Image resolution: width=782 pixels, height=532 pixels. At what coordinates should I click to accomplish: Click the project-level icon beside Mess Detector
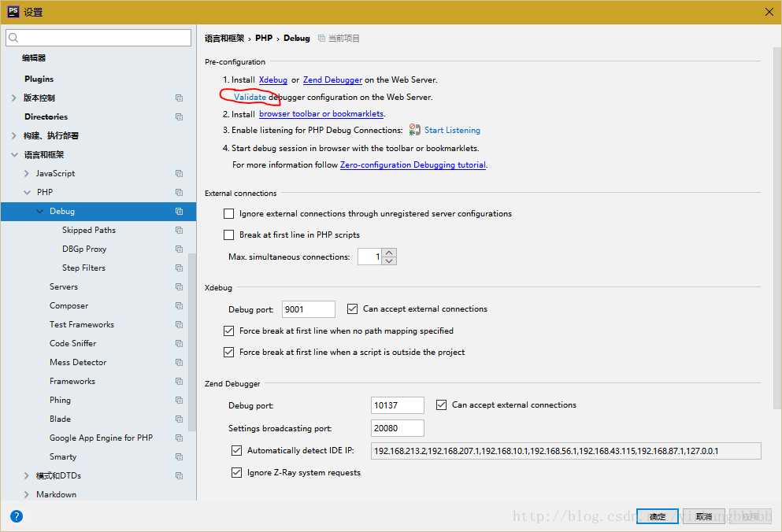(179, 363)
